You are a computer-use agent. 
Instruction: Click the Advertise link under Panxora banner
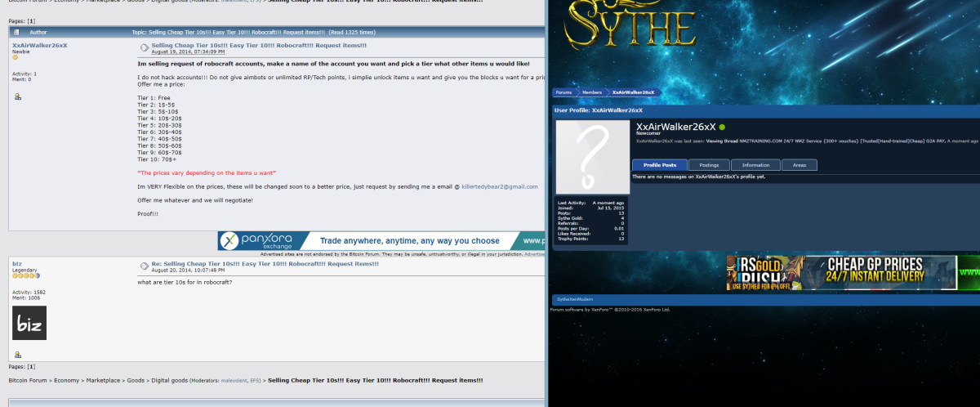point(535,254)
